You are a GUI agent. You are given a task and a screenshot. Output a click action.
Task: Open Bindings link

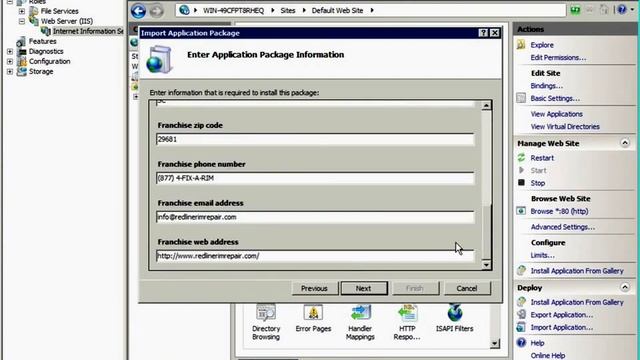click(x=547, y=86)
